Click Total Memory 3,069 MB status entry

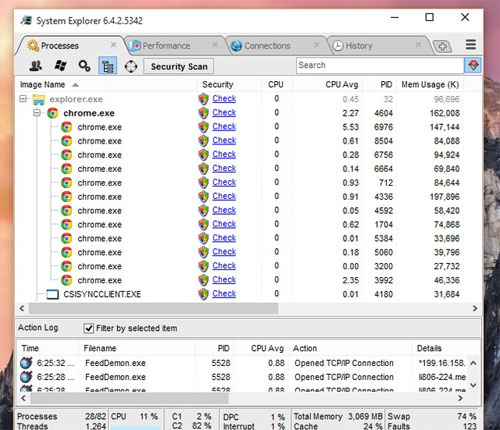click(338, 416)
